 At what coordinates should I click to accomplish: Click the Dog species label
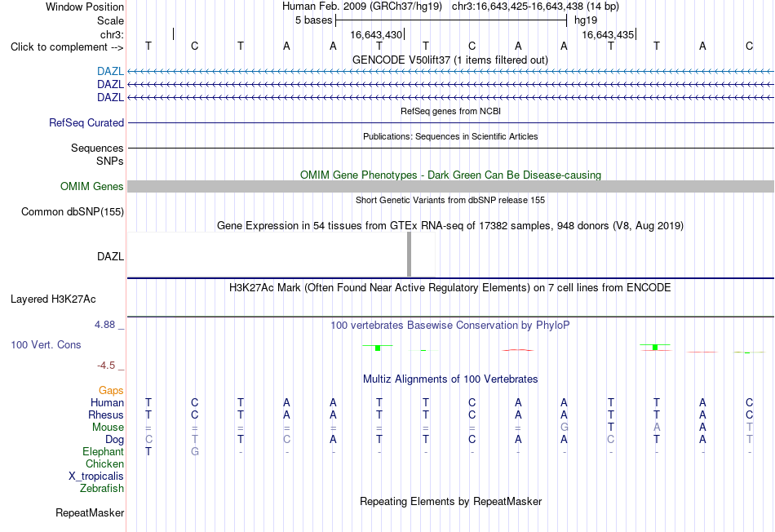(x=114, y=440)
